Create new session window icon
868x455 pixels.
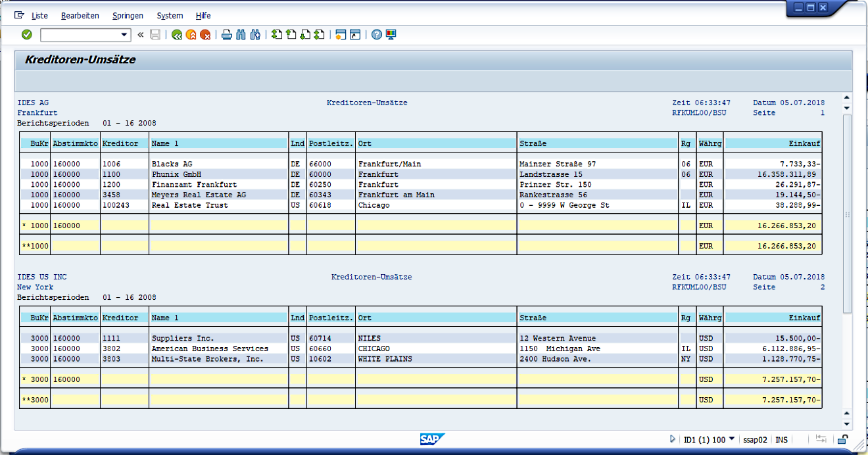(x=341, y=35)
